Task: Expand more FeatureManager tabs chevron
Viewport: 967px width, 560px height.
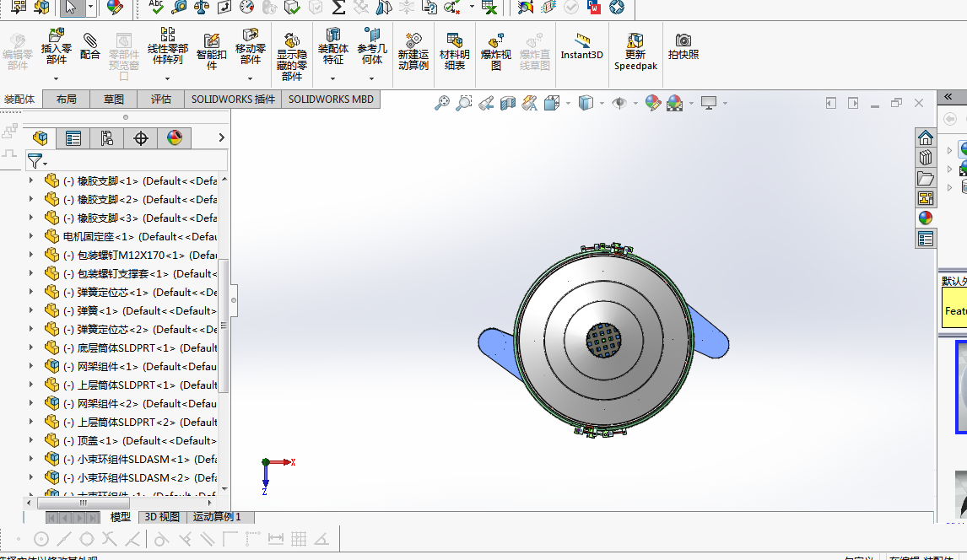Action: [x=221, y=137]
